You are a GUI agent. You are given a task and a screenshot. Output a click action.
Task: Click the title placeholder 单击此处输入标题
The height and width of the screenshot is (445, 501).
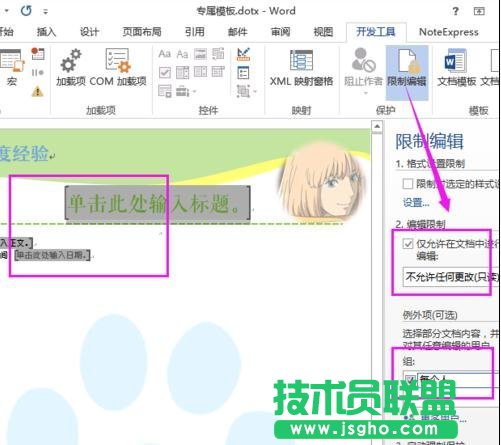[x=157, y=203]
